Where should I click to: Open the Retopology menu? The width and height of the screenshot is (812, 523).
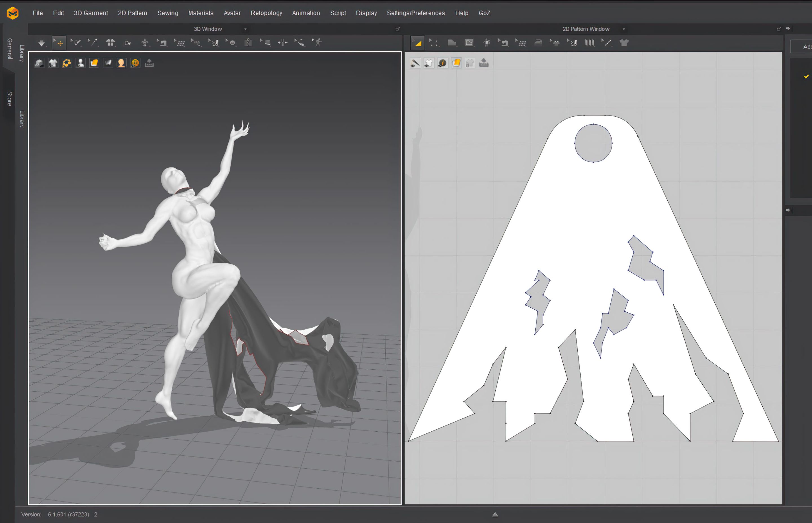pos(266,13)
